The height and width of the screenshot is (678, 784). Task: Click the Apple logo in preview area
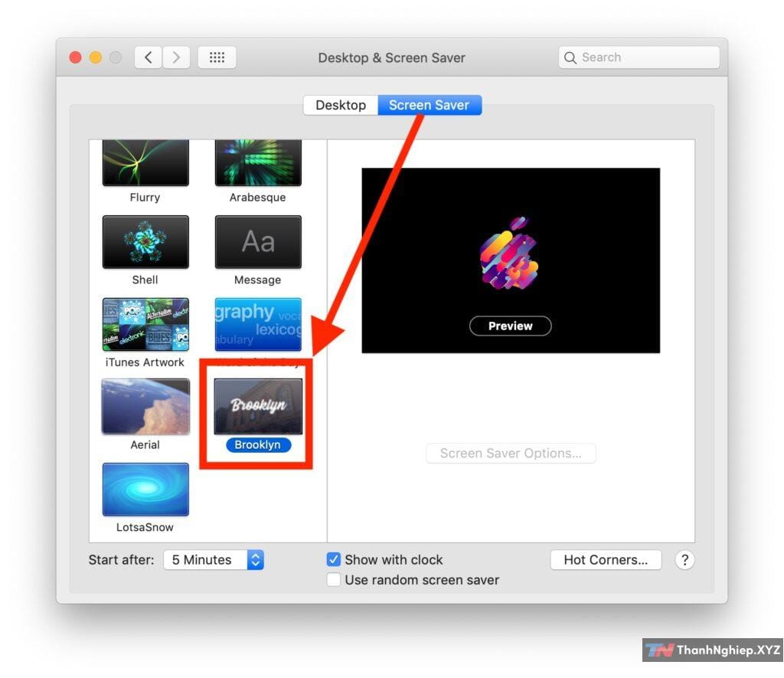point(509,253)
